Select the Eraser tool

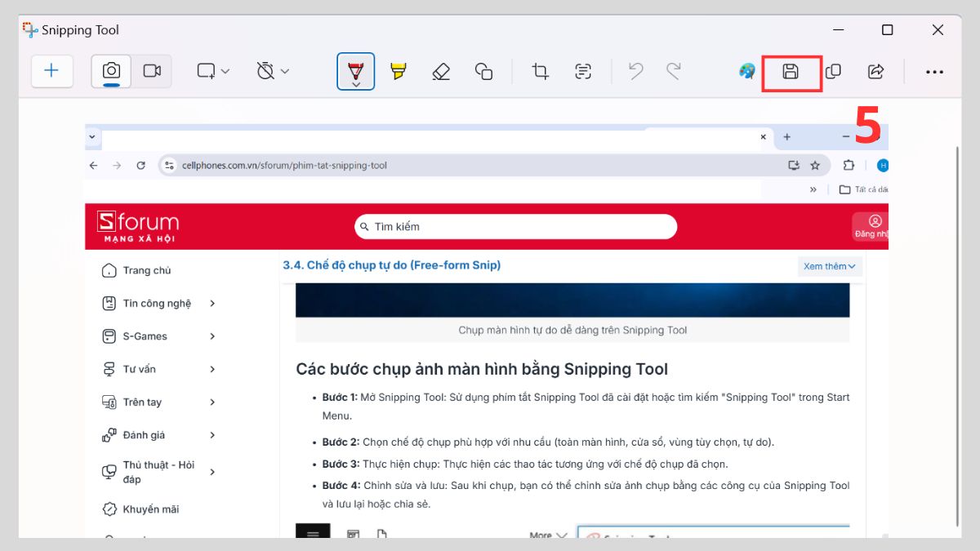[x=441, y=71]
